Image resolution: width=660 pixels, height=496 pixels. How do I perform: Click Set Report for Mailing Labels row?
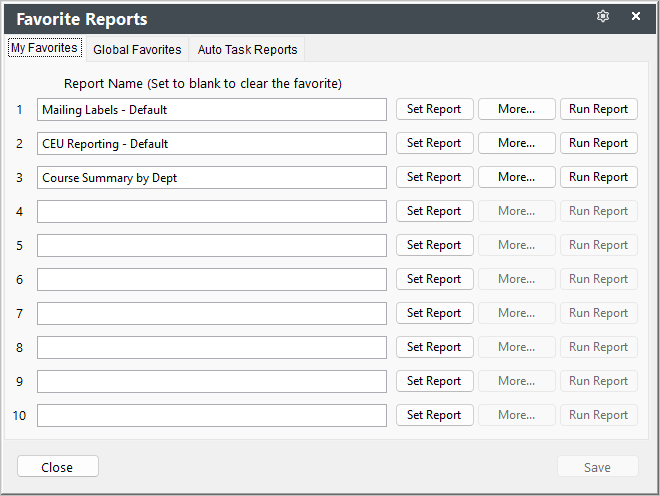point(434,109)
